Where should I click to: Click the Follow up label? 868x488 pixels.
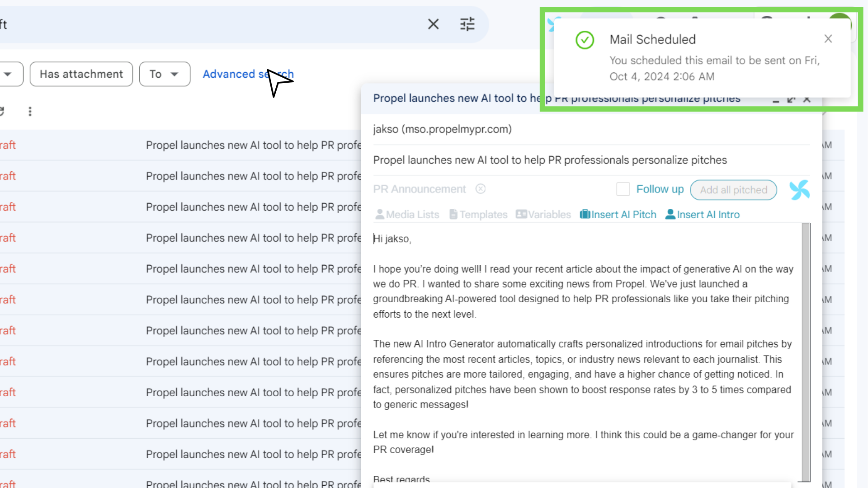pyautogui.click(x=660, y=189)
